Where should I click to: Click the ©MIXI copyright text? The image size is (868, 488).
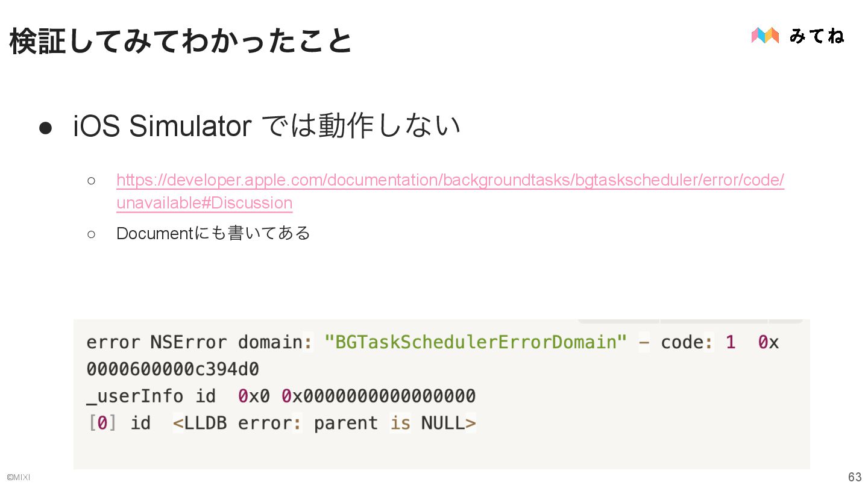click(x=18, y=478)
